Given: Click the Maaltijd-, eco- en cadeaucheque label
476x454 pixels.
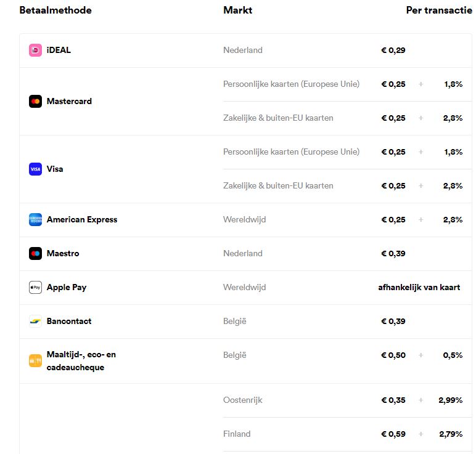Looking at the screenshot, I should 81,361.
